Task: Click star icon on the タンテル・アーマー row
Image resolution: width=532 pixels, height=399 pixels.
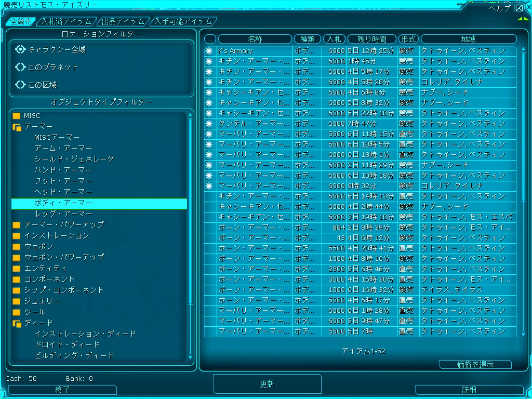Action: 209,124
